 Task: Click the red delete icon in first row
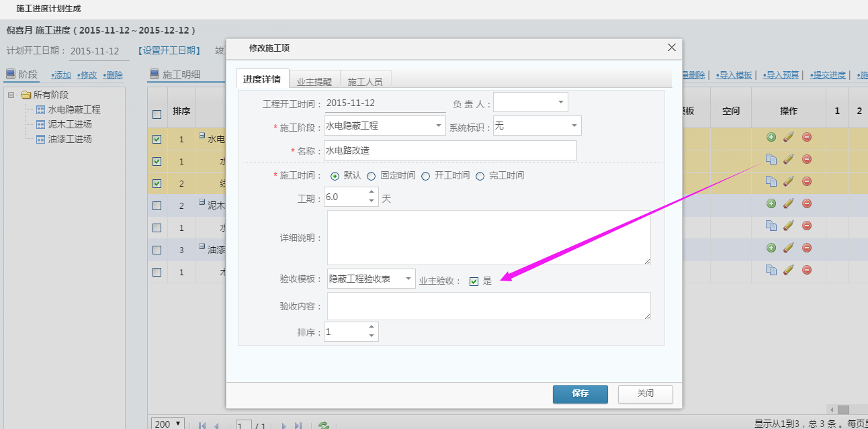[807, 137]
